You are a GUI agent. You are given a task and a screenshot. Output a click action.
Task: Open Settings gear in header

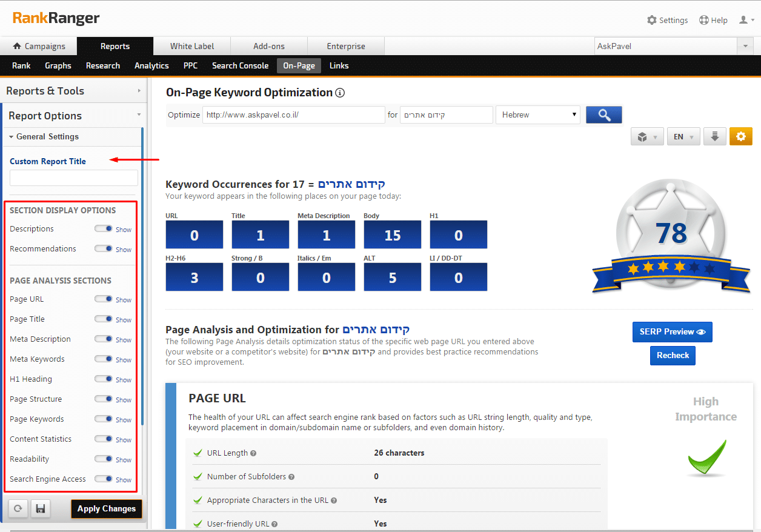point(667,20)
